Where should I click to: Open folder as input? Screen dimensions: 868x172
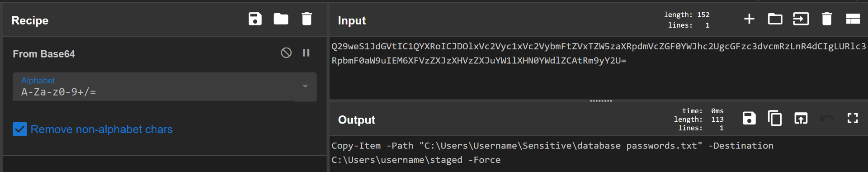tap(775, 19)
